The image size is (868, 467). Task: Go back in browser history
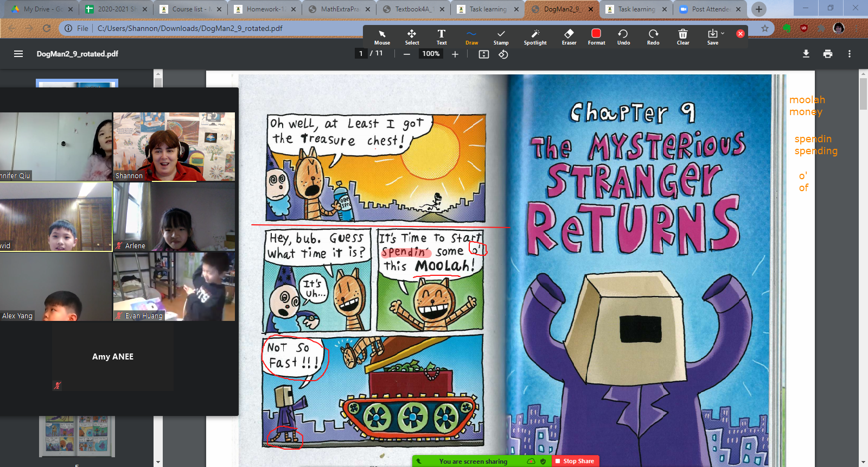click(12, 28)
